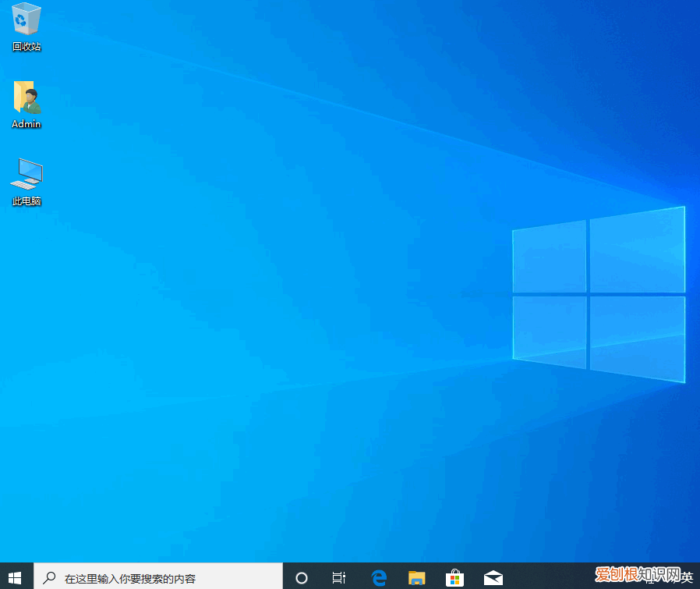The height and width of the screenshot is (589, 700).
Task: Click the 此电脑 label text
Action: 26,201
